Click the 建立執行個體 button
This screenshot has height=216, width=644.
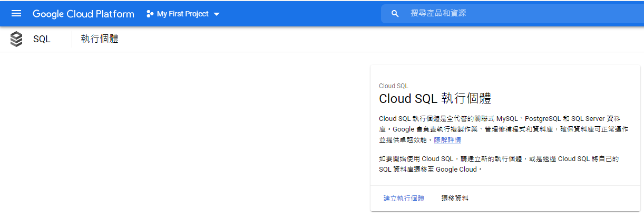[x=404, y=199]
